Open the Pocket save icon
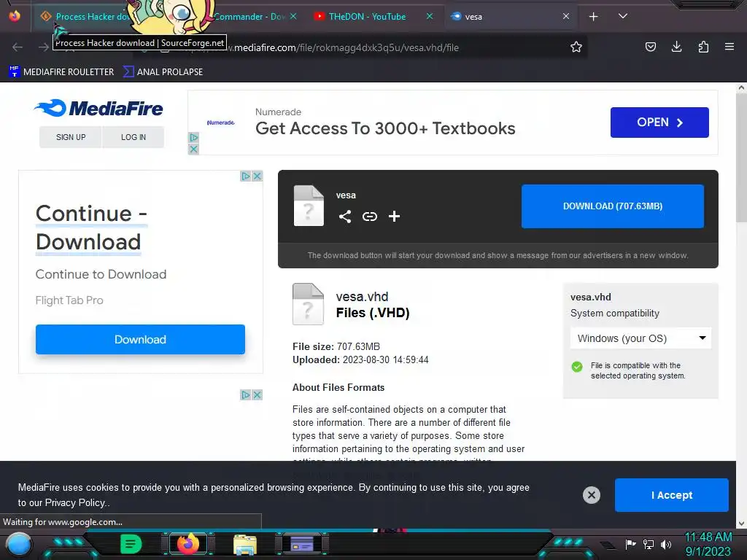 [650, 47]
